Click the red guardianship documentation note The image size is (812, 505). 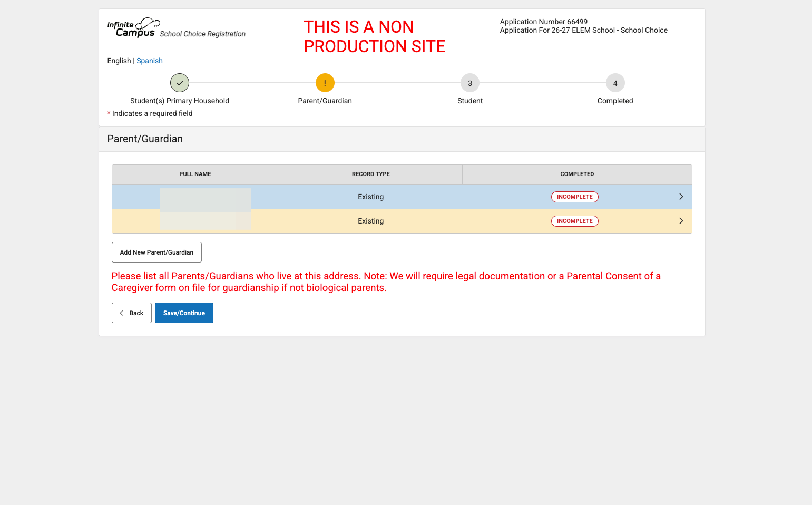[386, 281]
